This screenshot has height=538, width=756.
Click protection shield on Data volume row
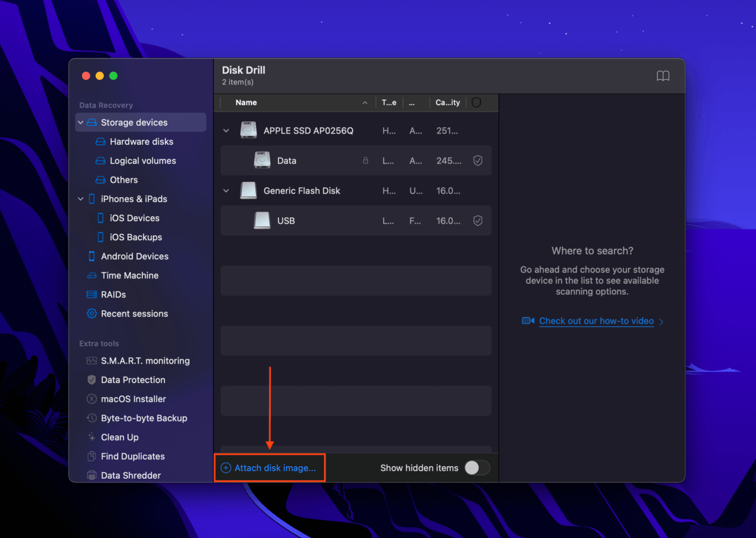478,161
